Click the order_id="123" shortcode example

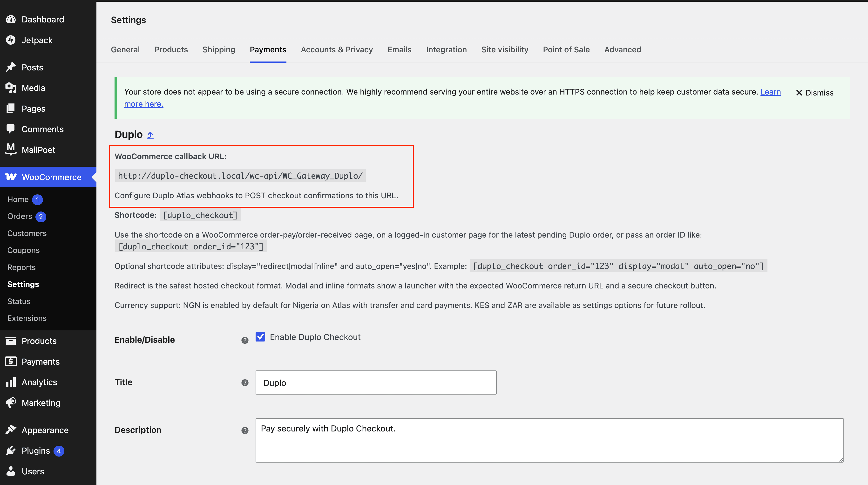[191, 246]
